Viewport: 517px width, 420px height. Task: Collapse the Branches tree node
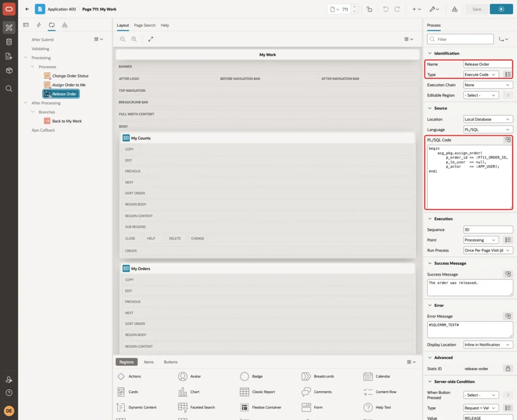click(32, 112)
